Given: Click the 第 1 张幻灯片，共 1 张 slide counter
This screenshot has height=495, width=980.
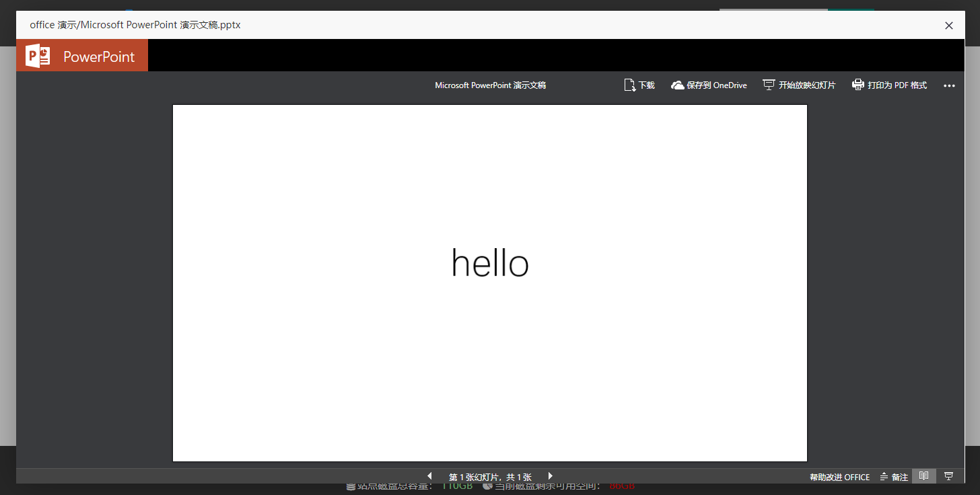Looking at the screenshot, I should [490, 477].
